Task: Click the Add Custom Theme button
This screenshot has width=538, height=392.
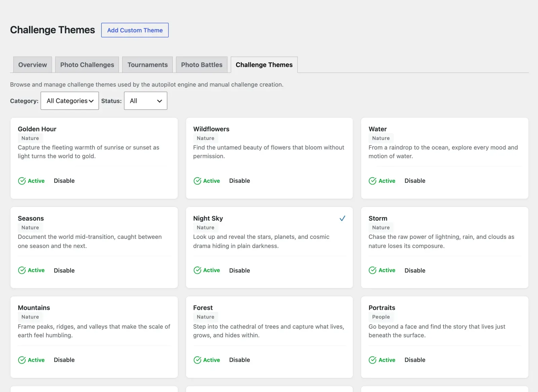Action: [x=135, y=30]
